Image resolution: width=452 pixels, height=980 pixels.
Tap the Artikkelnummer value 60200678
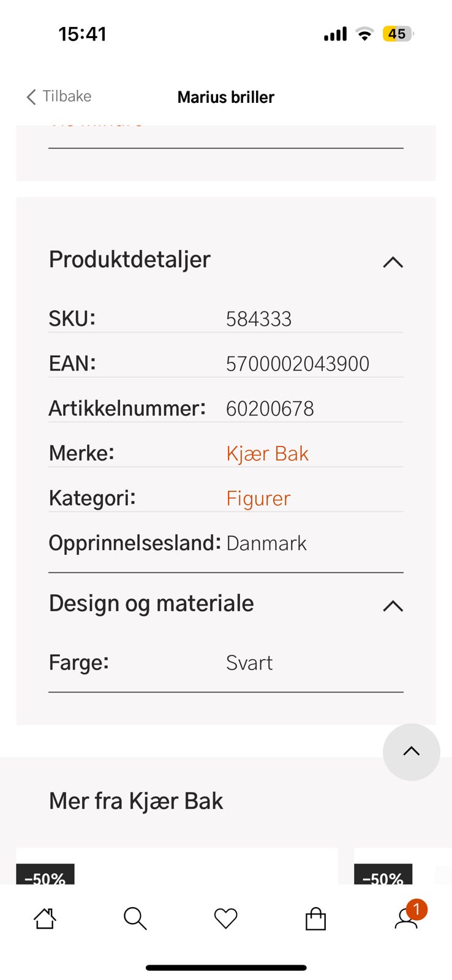point(269,409)
